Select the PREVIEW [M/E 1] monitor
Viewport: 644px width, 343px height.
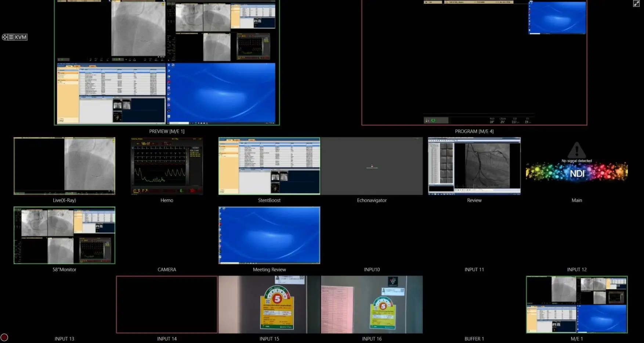pos(167,62)
